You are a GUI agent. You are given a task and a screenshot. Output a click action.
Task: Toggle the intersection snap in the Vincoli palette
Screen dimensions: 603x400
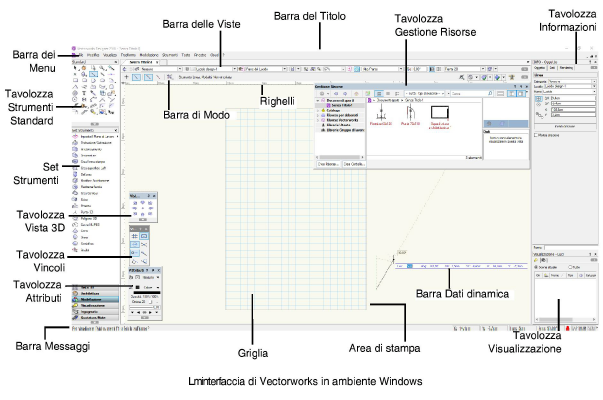pos(144,244)
